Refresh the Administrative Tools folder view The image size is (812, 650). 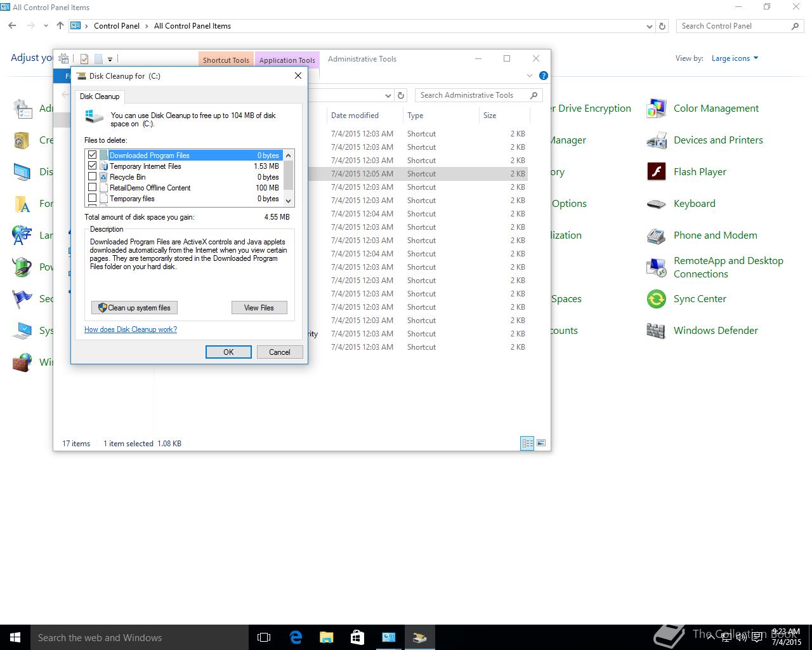click(x=400, y=95)
